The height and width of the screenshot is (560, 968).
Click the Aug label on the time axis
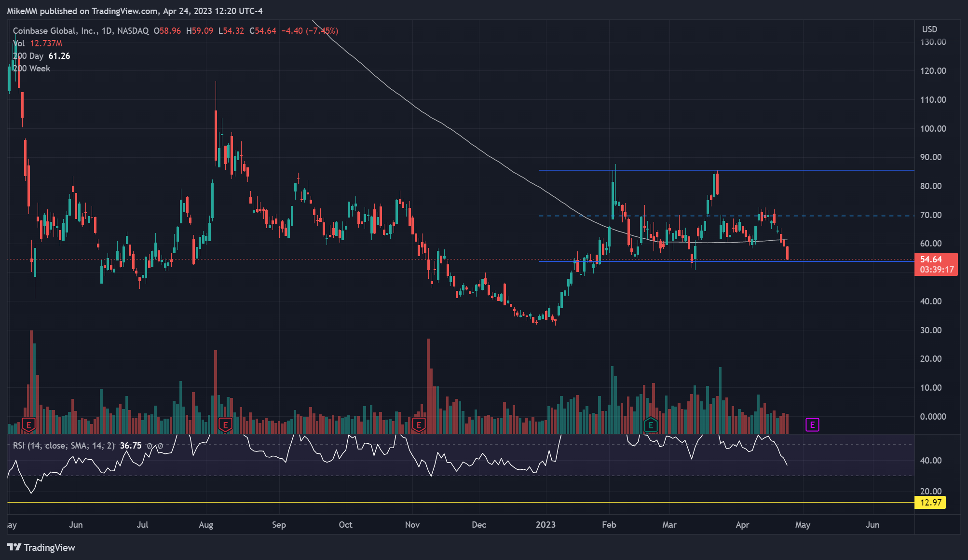click(x=206, y=525)
